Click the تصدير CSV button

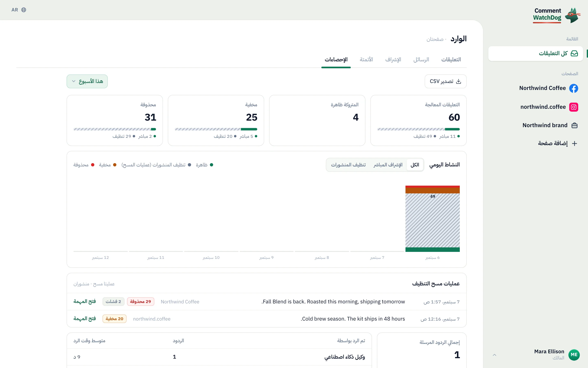tap(445, 81)
